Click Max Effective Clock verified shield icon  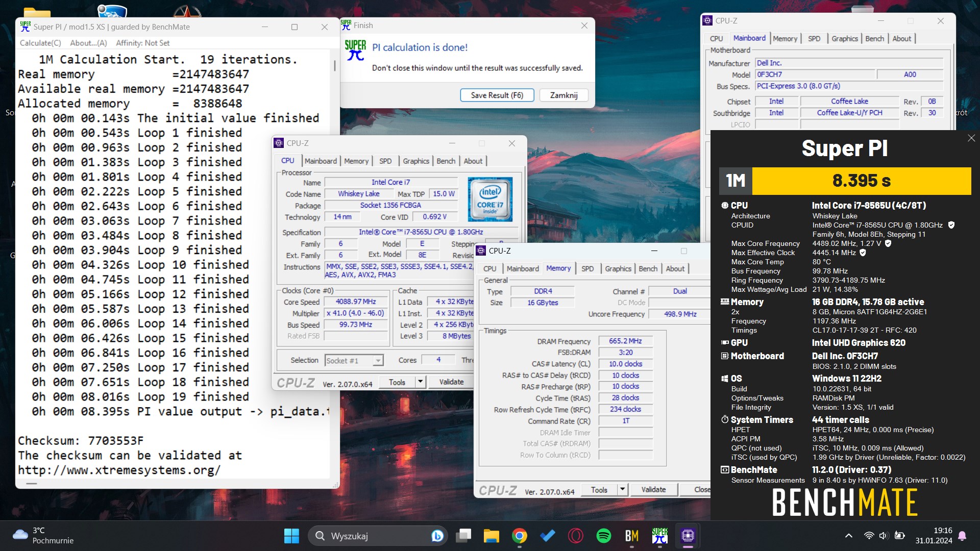[863, 253]
